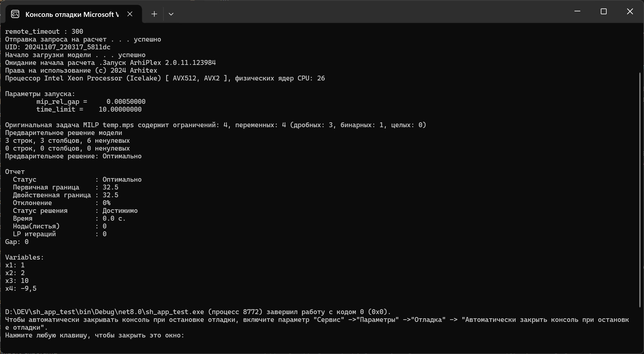Viewport: 644px width, 354px height.
Task: Click 'Оригинальная задача MILP temp.mps' line
Action: click(216, 125)
